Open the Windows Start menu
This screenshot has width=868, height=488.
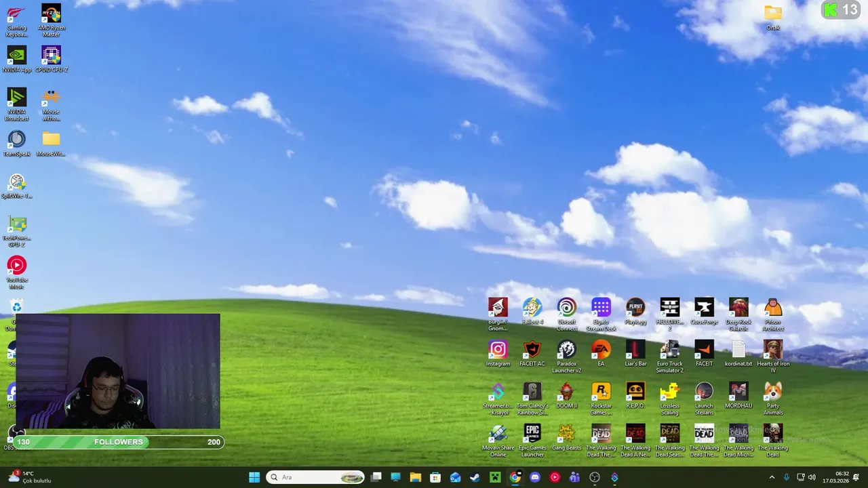point(254,477)
